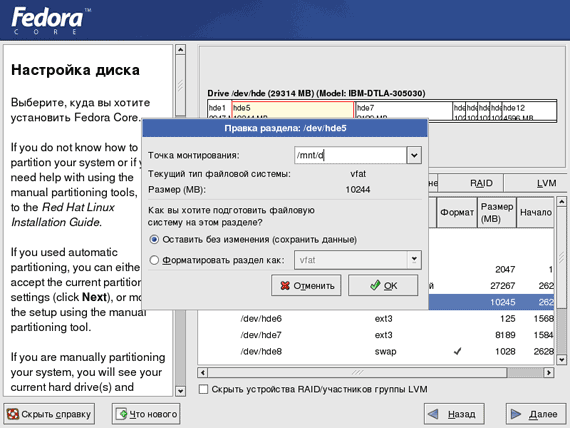Click the Скрыть справку button
The width and height of the screenshot is (570, 428).
coord(49,414)
